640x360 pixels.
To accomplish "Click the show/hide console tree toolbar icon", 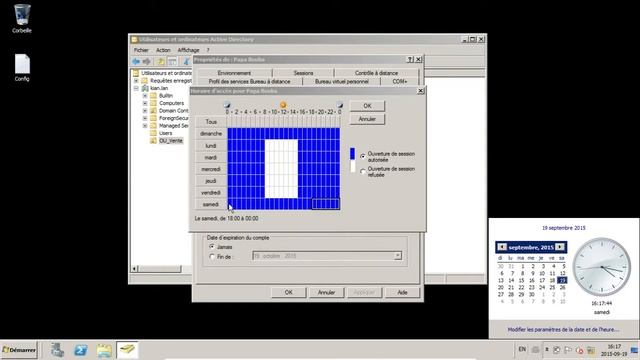I will pos(172,62).
